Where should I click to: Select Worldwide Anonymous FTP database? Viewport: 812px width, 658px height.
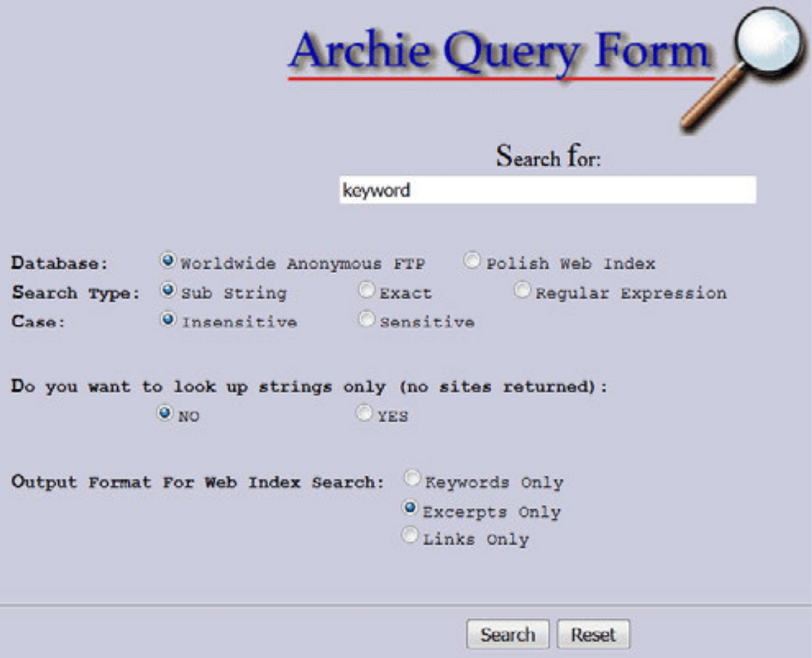tap(168, 262)
